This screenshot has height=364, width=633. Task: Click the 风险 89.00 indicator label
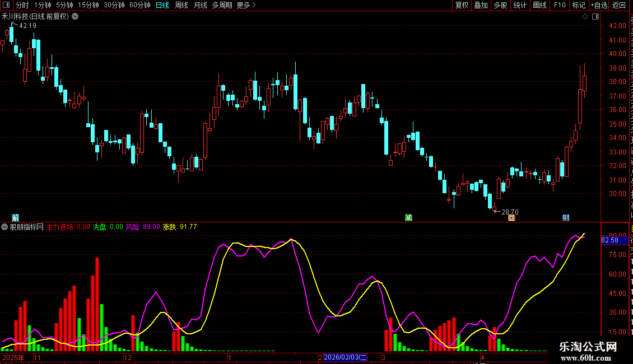coord(143,227)
